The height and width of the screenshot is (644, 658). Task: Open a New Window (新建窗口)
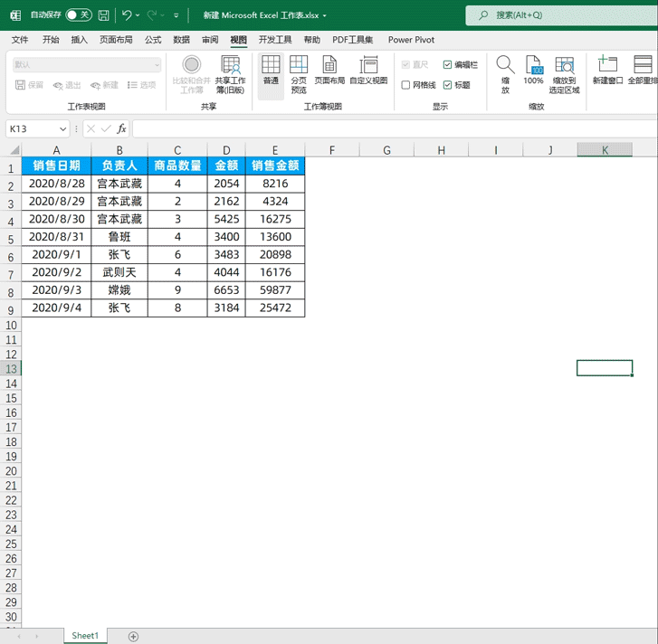point(607,71)
